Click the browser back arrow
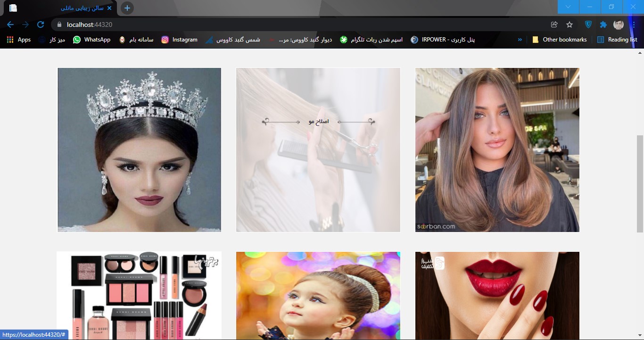644x340 pixels. coord(10,25)
